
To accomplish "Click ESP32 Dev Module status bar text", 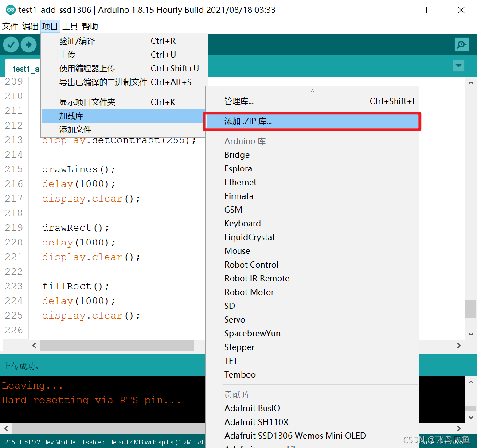I will pos(113,442).
